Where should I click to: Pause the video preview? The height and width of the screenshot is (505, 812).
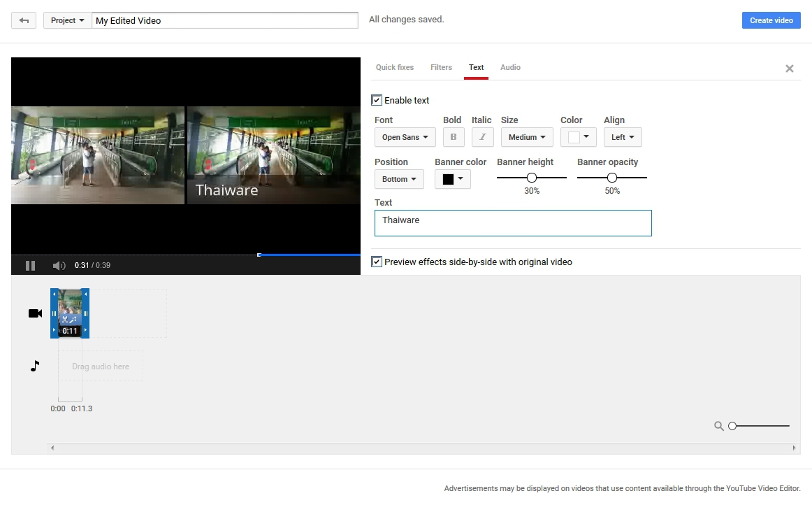point(30,266)
